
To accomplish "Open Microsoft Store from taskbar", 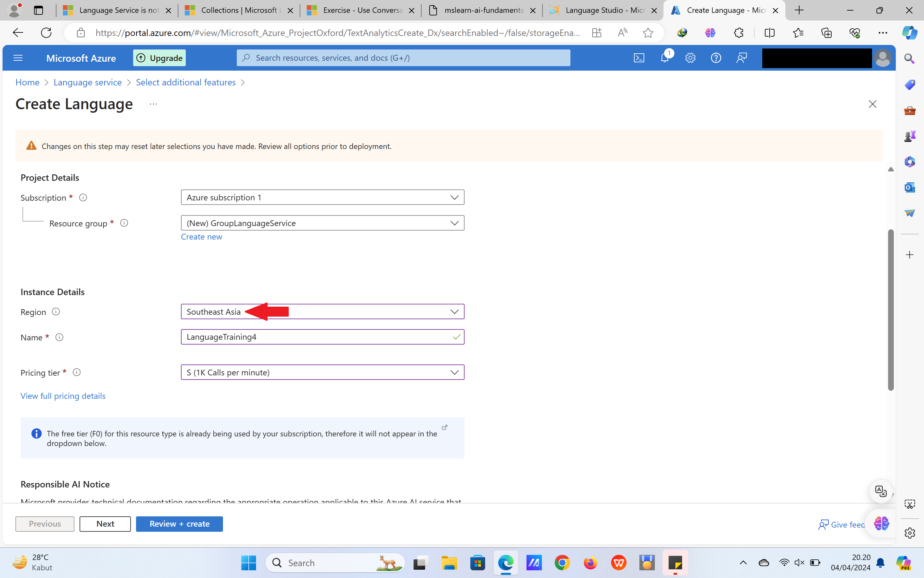I will [x=478, y=563].
